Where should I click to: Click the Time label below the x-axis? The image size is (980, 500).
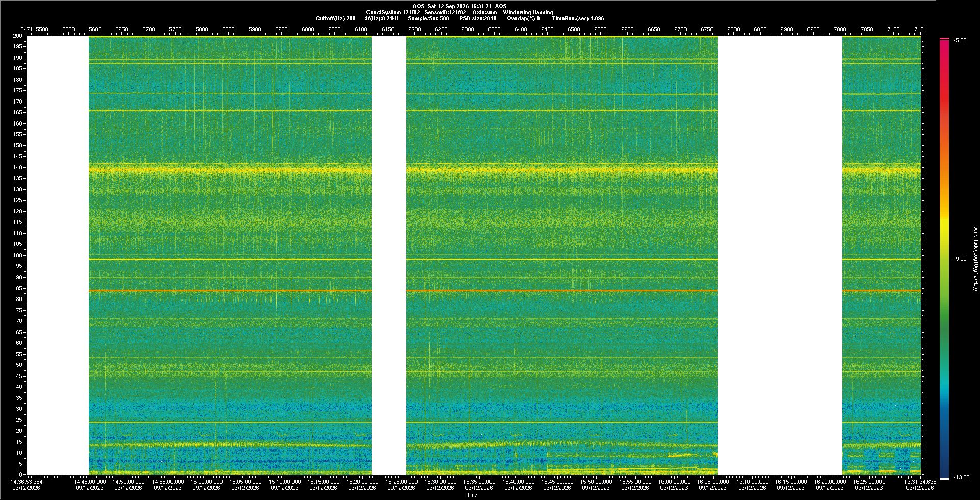472,495
